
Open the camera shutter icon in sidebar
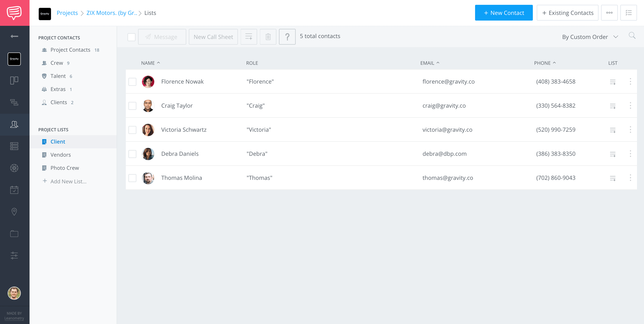pos(14,168)
